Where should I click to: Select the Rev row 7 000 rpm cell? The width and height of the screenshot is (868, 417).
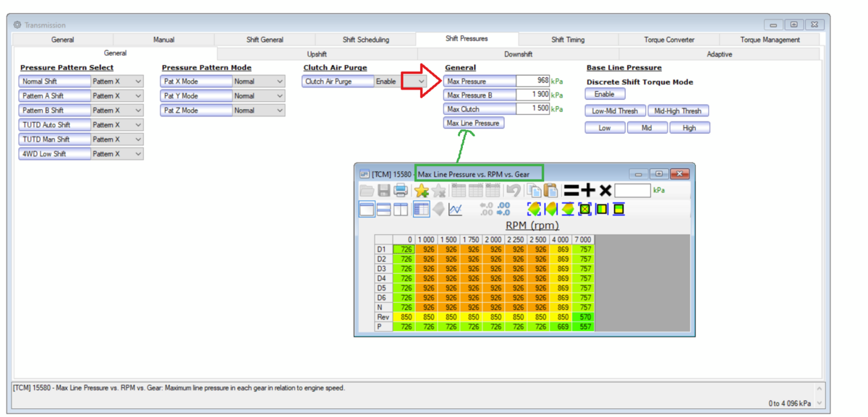[583, 317]
